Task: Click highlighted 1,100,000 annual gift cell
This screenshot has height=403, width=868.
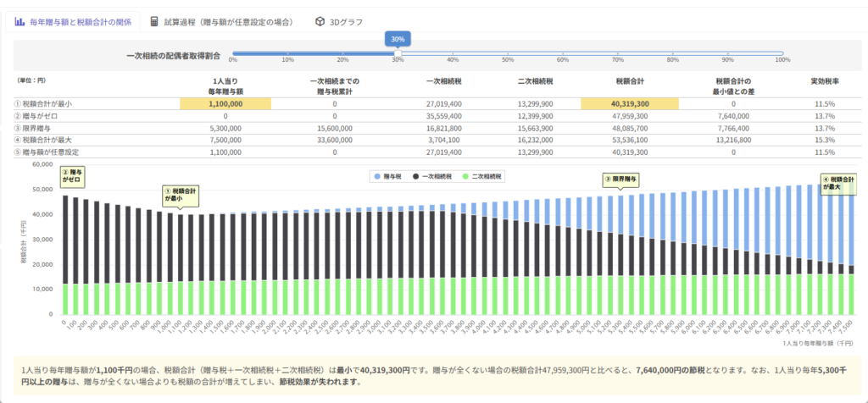Action: (225, 103)
